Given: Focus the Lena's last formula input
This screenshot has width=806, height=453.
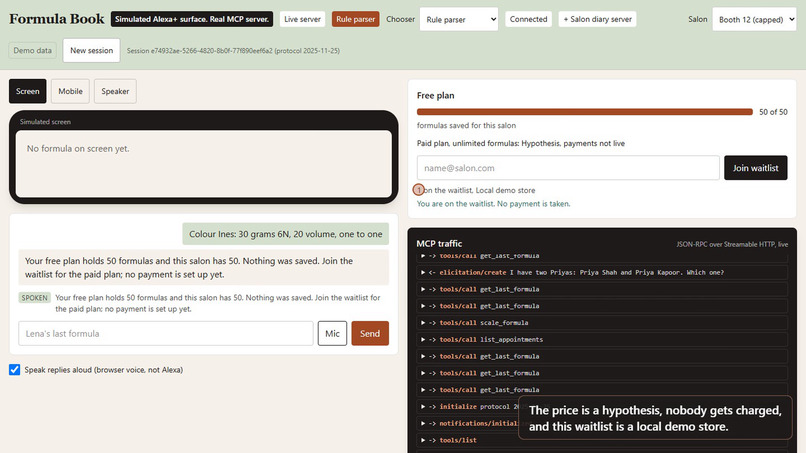Looking at the screenshot, I should pos(166,333).
